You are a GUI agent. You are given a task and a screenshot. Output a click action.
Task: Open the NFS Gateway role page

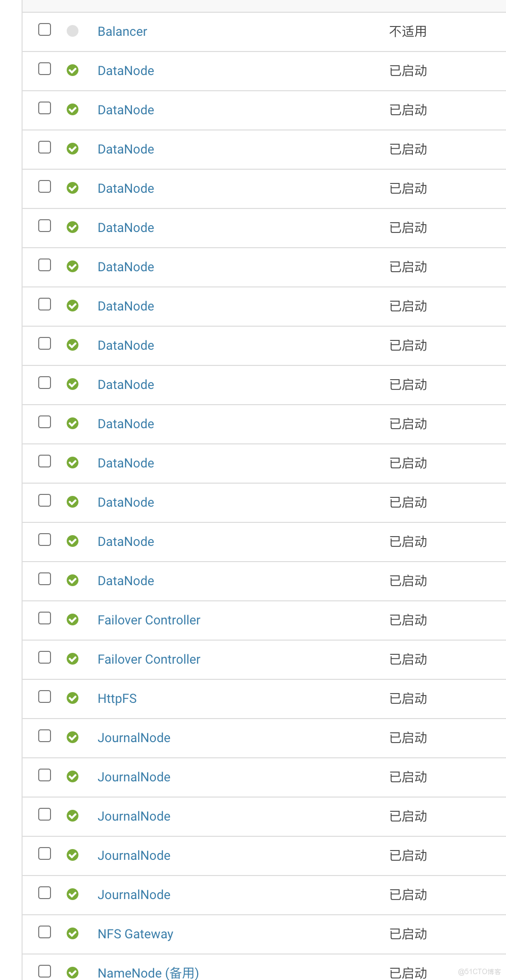tap(135, 933)
